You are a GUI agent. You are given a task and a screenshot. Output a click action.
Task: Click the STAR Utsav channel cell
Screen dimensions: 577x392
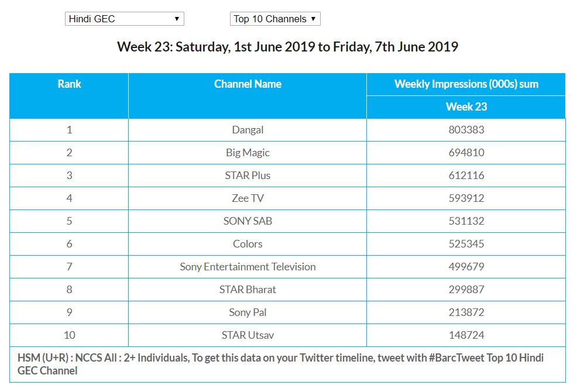tap(248, 335)
